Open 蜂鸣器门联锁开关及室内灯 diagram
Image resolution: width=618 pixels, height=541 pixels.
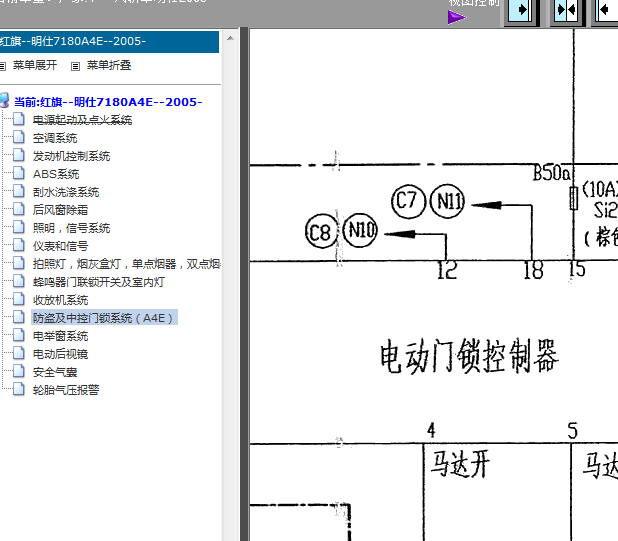99,282
